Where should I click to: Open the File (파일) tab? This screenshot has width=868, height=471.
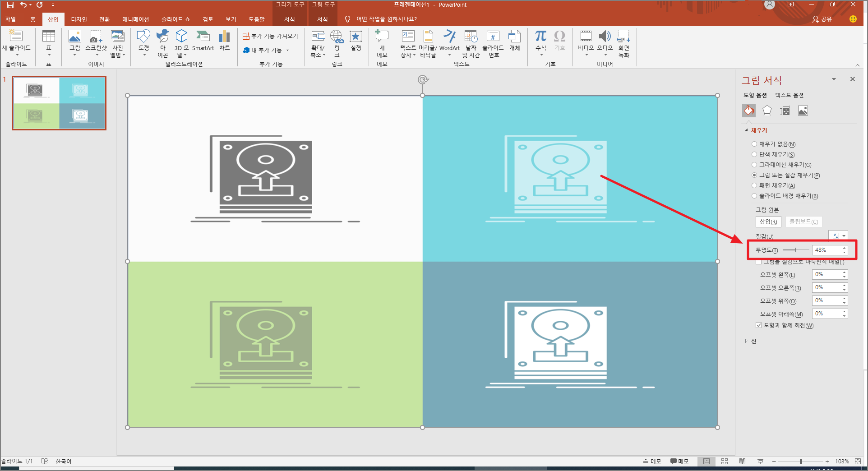[x=10, y=19]
